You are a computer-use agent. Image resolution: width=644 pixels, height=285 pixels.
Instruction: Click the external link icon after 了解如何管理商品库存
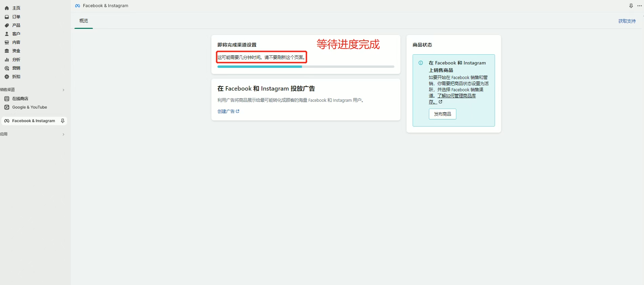[x=440, y=102]
